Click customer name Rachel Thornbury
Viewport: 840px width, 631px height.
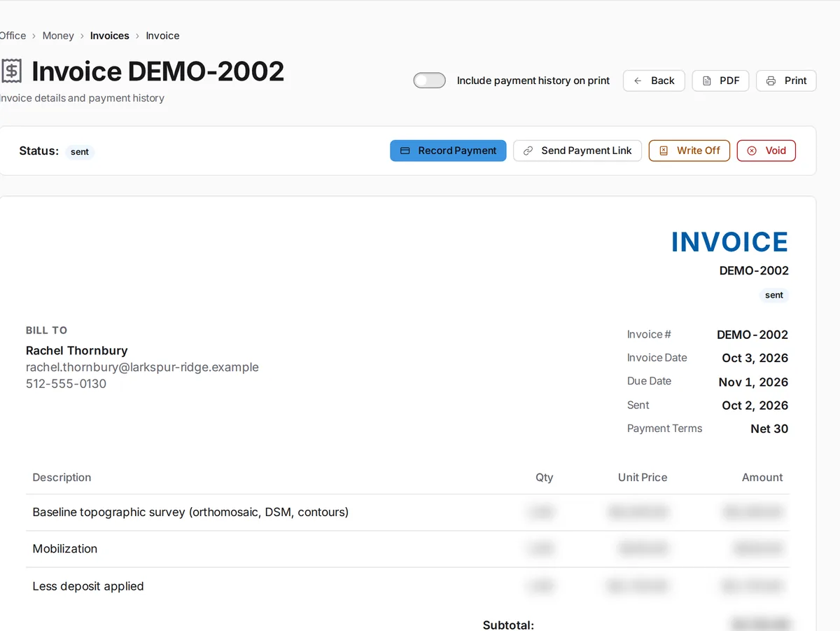coord(77,351)
